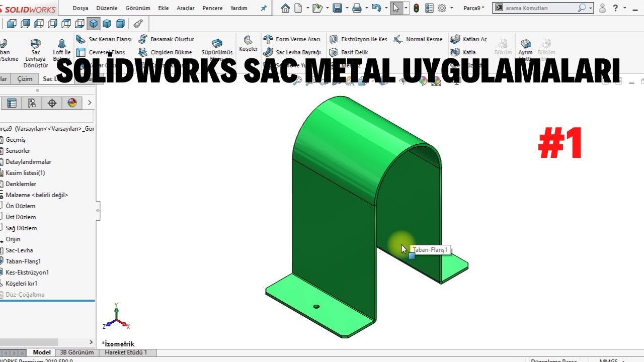This screenshot has width=644, height=362.
Task: Open the File Properties list icon
Action: (x=429, y=8)
